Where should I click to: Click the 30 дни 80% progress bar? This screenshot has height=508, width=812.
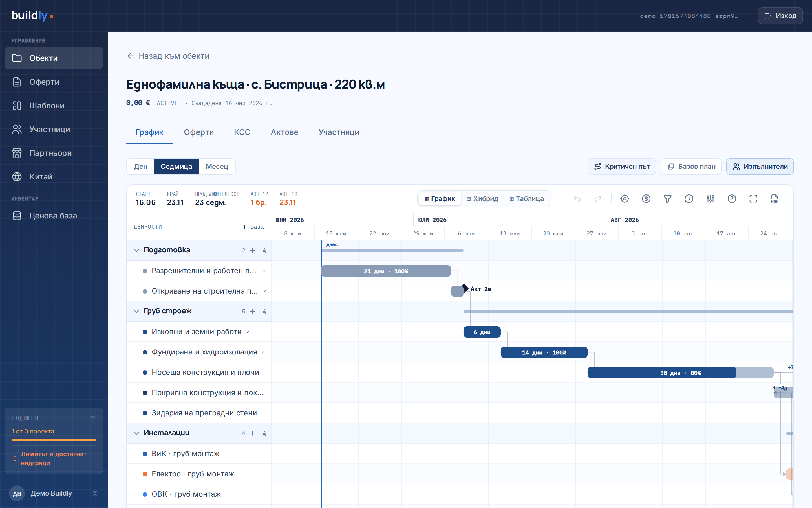[x=680, y=373]
